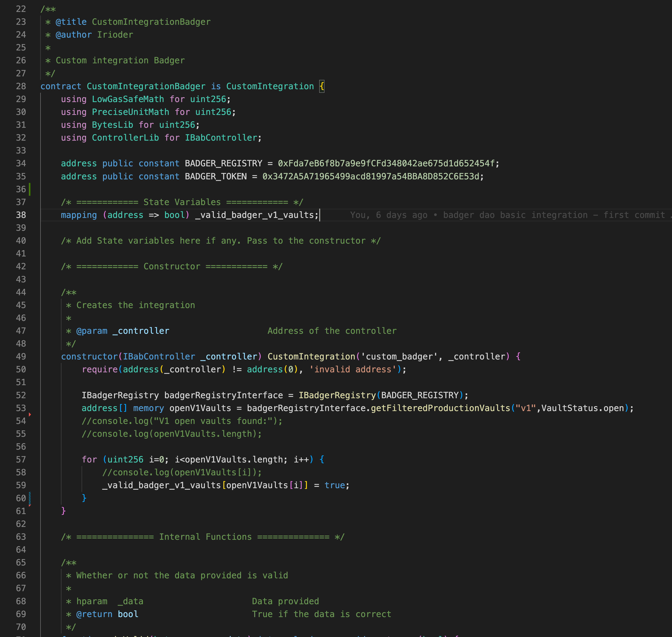Click '@return' tag on line 69
This screenshot has height=637, width=672.
click(94, 614)
